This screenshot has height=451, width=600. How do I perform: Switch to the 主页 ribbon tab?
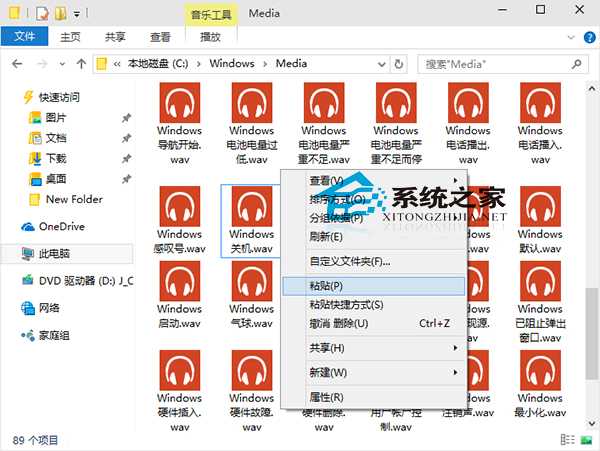click(x=70, y=37)
